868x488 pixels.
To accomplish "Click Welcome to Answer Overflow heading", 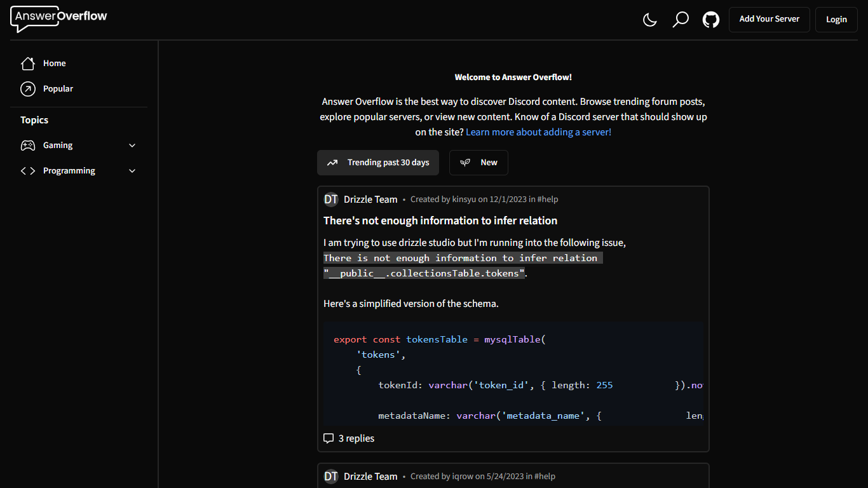I will click(x=513, y=77).
